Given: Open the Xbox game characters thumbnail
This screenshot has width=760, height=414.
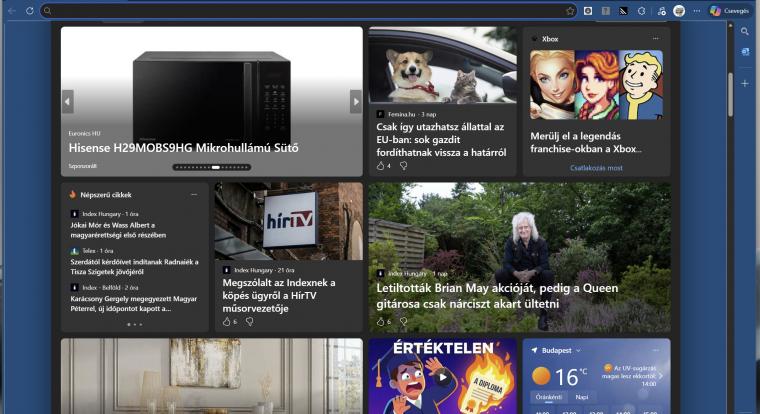Looking at the screenshot, I should (x=596, y=85).
